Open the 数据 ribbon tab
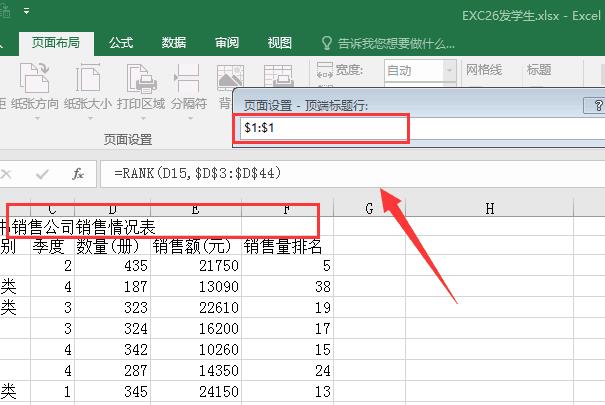 click(174, 43)
